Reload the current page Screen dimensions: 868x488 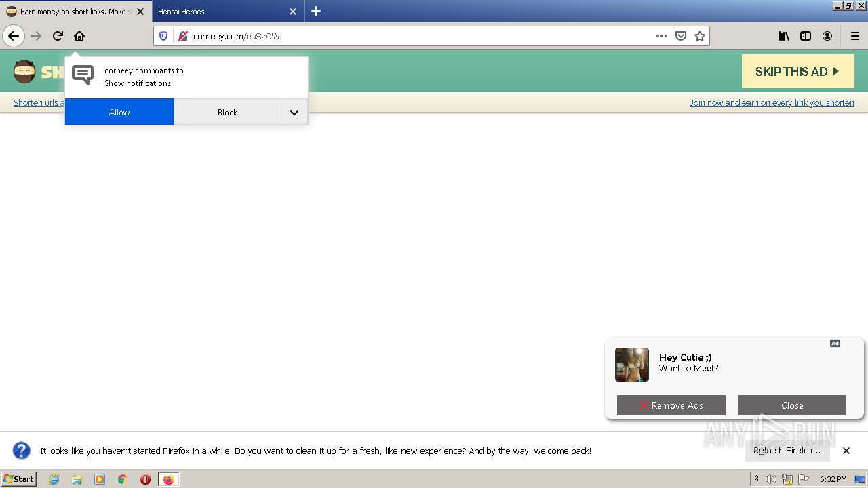pos(58,36)
